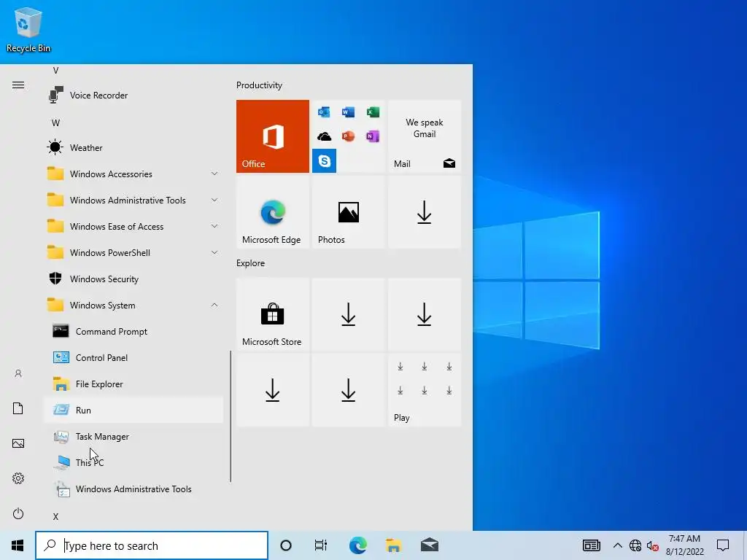Click the muted volume tray icon
Image resolution: width=747 pixels, height=560 pixels.
coord(653,545)
